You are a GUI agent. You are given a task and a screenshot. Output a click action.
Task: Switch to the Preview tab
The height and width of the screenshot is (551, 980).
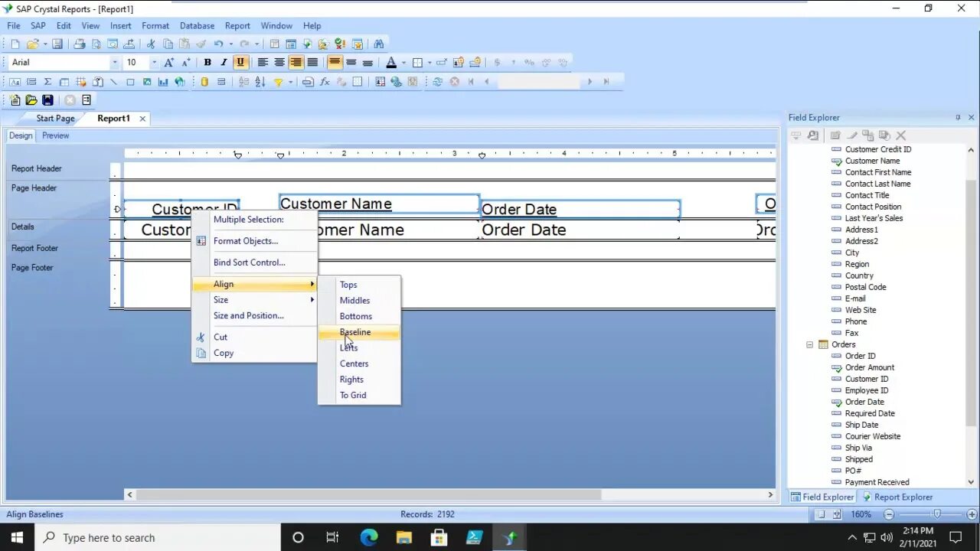[55, 135]
